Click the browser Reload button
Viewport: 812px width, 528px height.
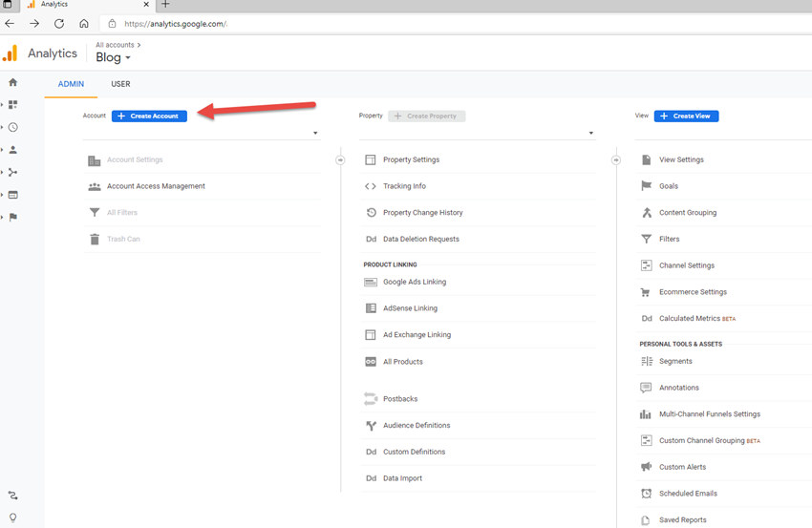[x=59, y=23]
